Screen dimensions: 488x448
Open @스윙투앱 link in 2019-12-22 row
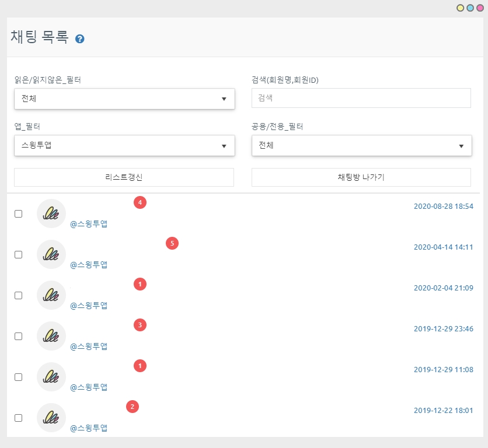pyautogui.click(x=89, y=428)
